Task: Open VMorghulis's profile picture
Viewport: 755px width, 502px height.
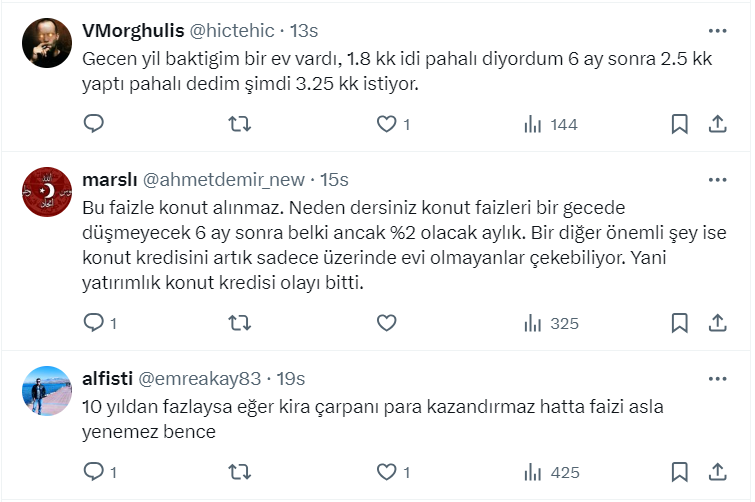Action: click(x=46, y=42)
